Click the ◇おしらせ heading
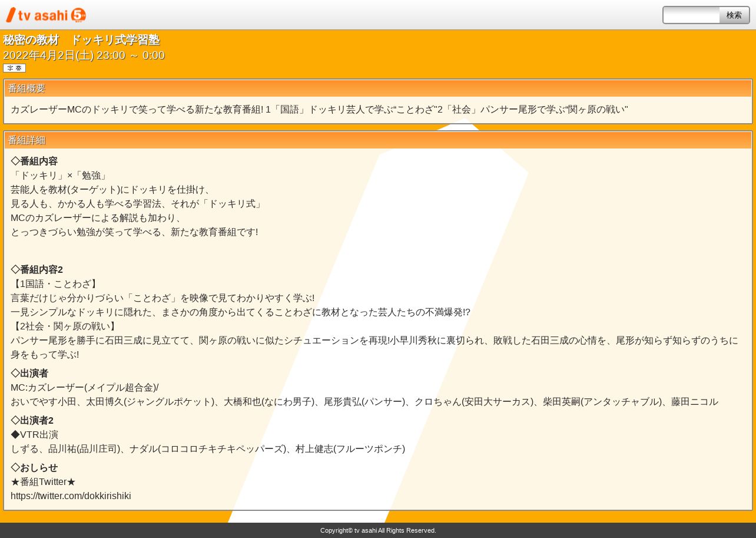The image size is (756, 538). [x=34, y=468]
